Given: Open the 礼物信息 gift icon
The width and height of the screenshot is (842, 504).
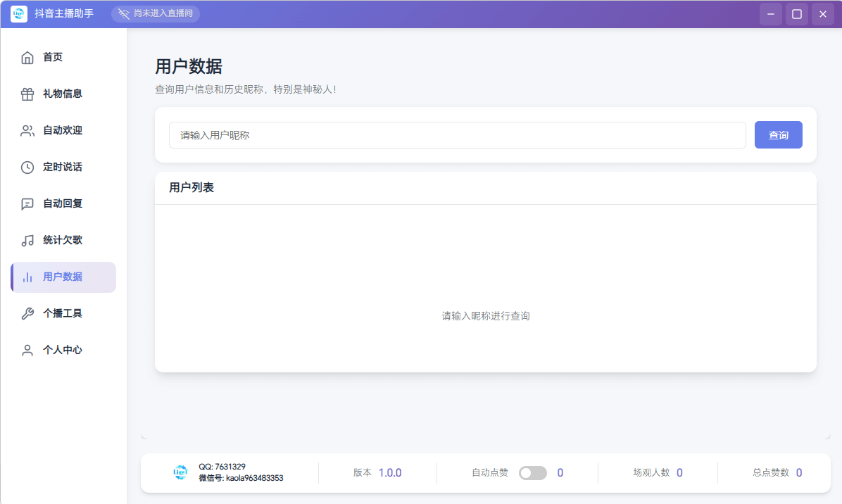Looking at the screenshot, I should pos(27,94).
